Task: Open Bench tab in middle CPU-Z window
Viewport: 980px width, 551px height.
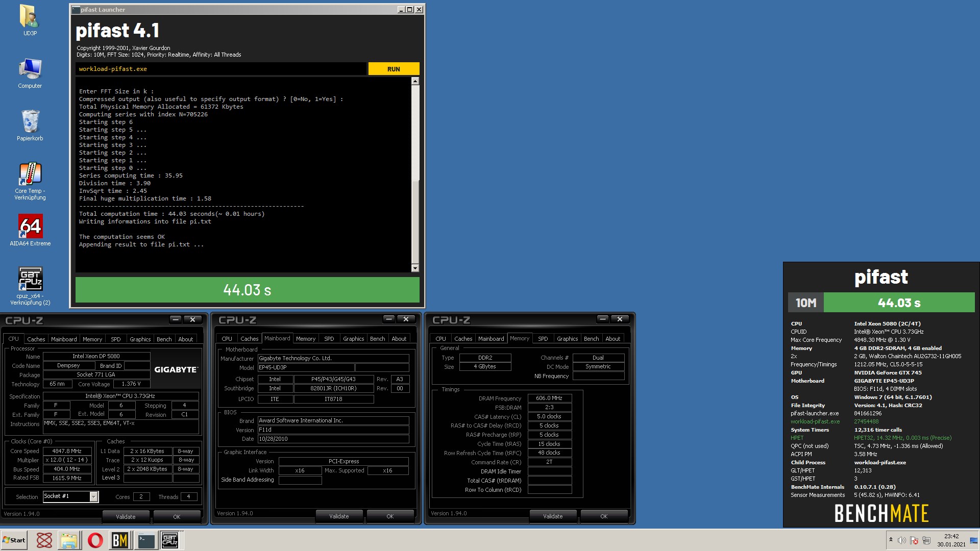Action: [x=377, y=339]
